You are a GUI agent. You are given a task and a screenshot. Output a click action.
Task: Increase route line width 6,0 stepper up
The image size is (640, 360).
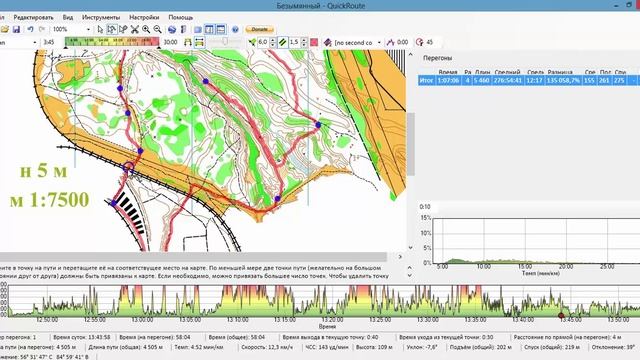[x=273, y=40]
